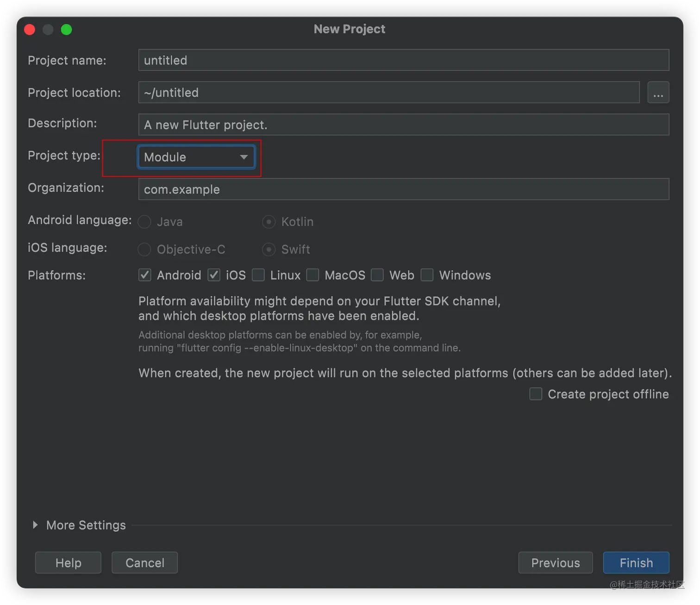Viewport: 700px width, 605px height.
Task: Select Objective-C for iOS language
Action: click(x=145, y=249)
